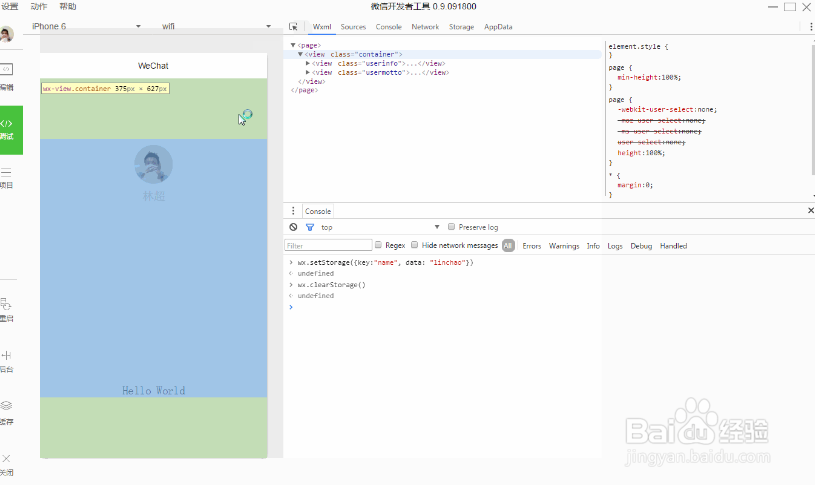Click the background (后台) sidebar icon
Screen dimensions: 815x485
pos(6,362)
